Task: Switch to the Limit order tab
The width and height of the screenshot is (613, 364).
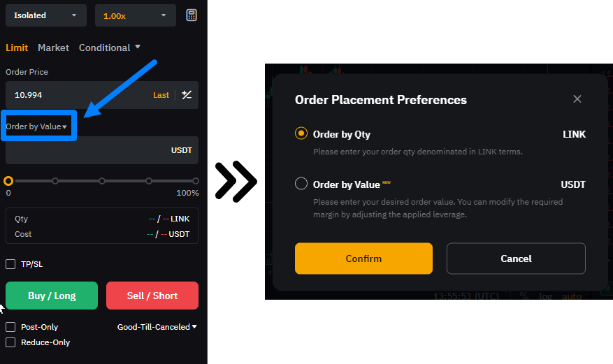Action: pos(17,48)
